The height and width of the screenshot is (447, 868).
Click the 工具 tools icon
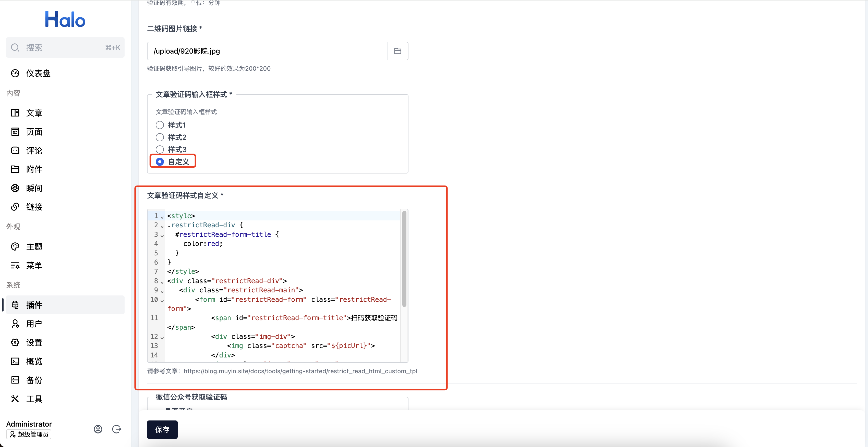pyautogui.click(x=15, y=399)
